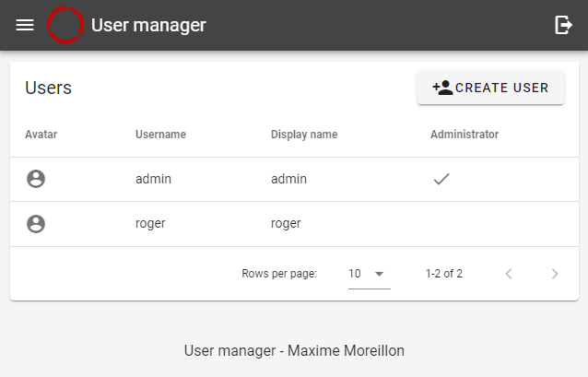Open the roger username row

tap(294, 224)
